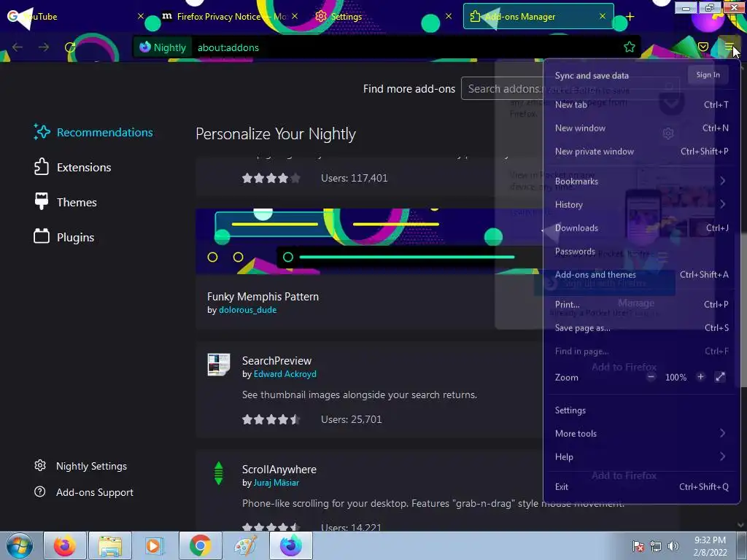Expand Help submenu
Viewport: 747px width, 560px height.
[641, 457]
